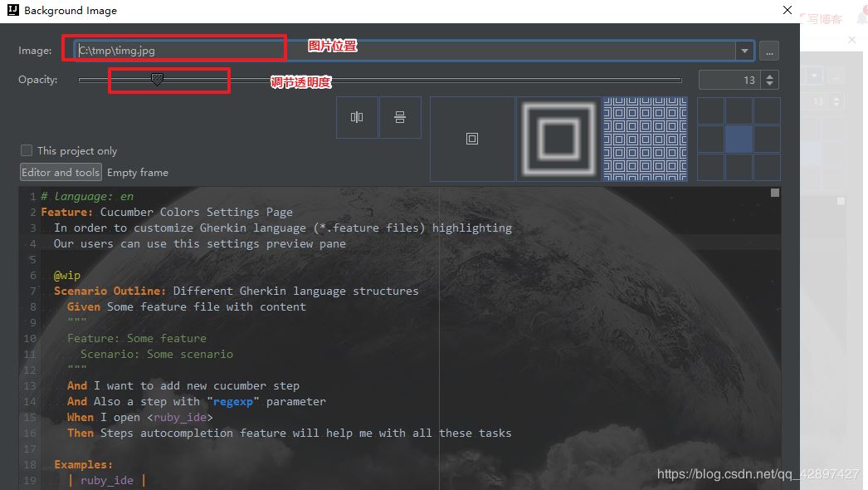Select bottom-right anchor position cell
The image size is (868, 490).
767,167
